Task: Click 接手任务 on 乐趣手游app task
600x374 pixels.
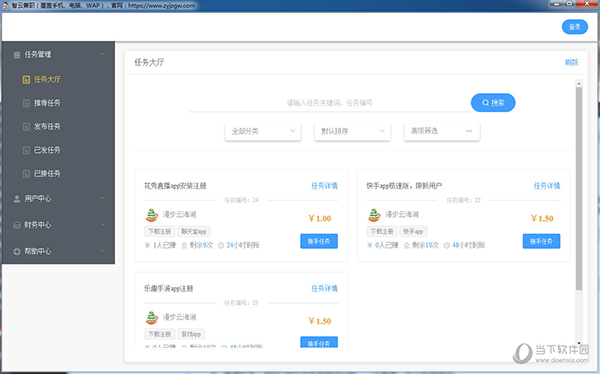Action: point(319,342)
